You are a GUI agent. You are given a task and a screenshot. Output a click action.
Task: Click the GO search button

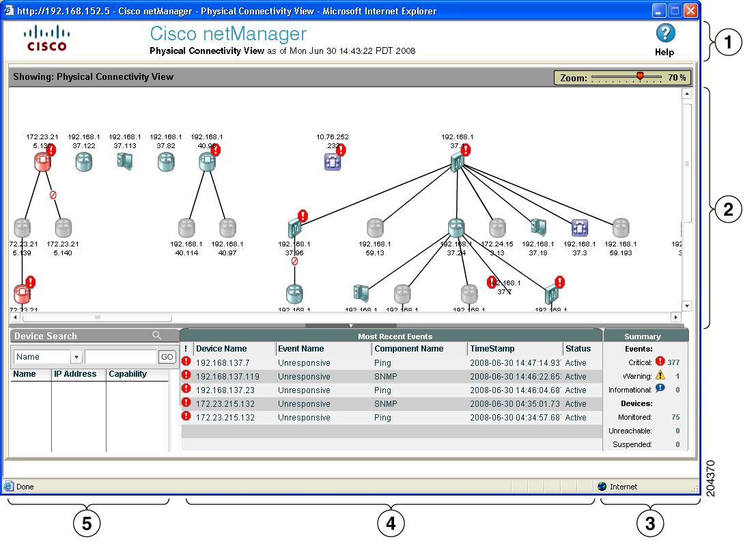point(166,356)
